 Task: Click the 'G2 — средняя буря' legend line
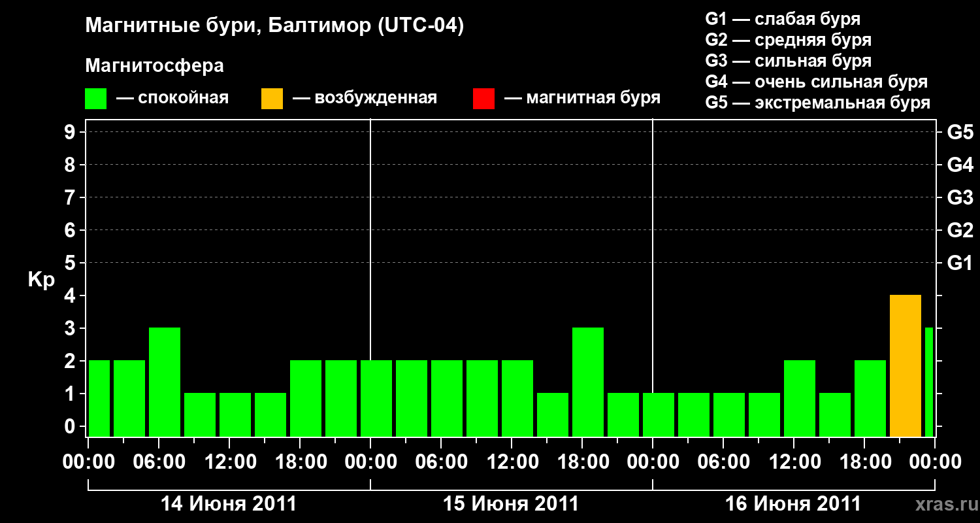pyautogui.click(x=789, y=40)
